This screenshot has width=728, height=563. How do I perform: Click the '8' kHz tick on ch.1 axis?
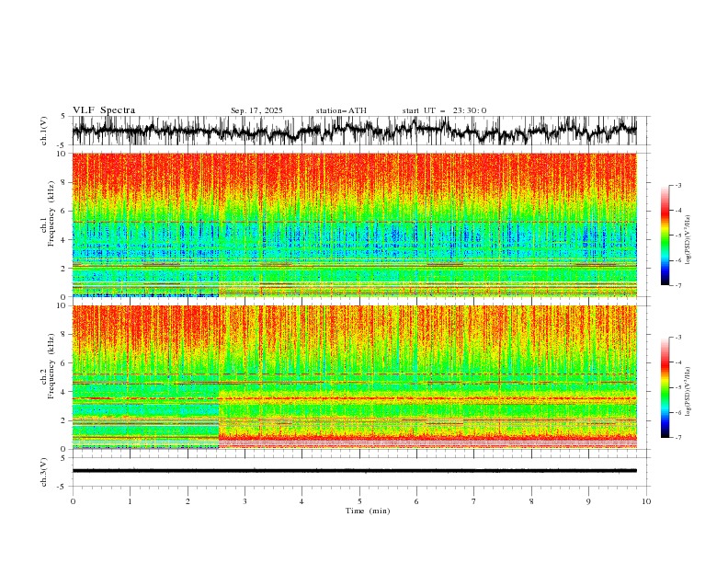(x=63, y=182)
